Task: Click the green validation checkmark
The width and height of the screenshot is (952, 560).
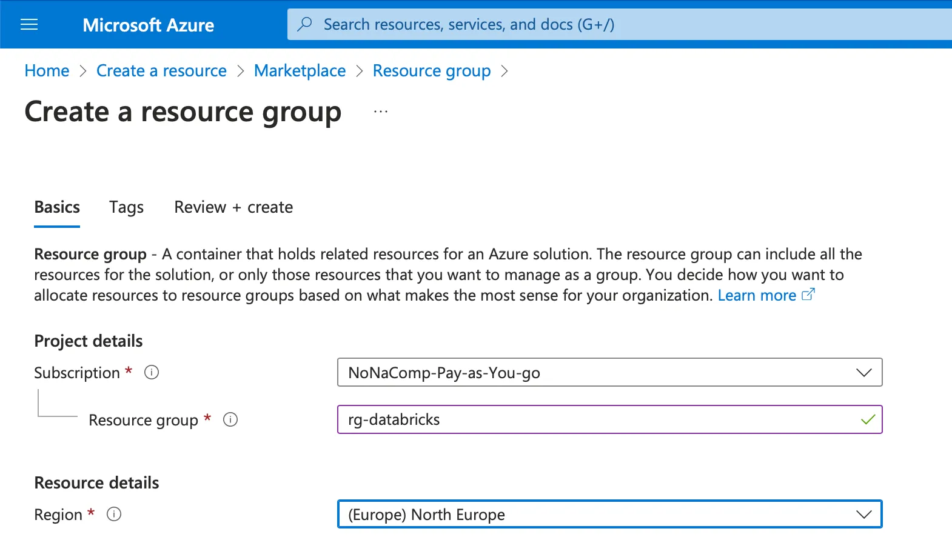Action: [868, 419]
